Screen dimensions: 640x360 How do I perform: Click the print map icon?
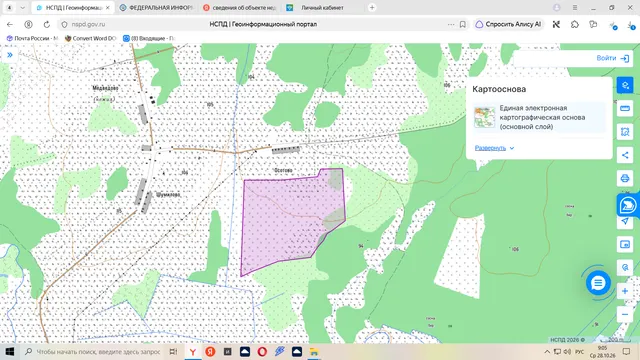click(x=625, y=178)
